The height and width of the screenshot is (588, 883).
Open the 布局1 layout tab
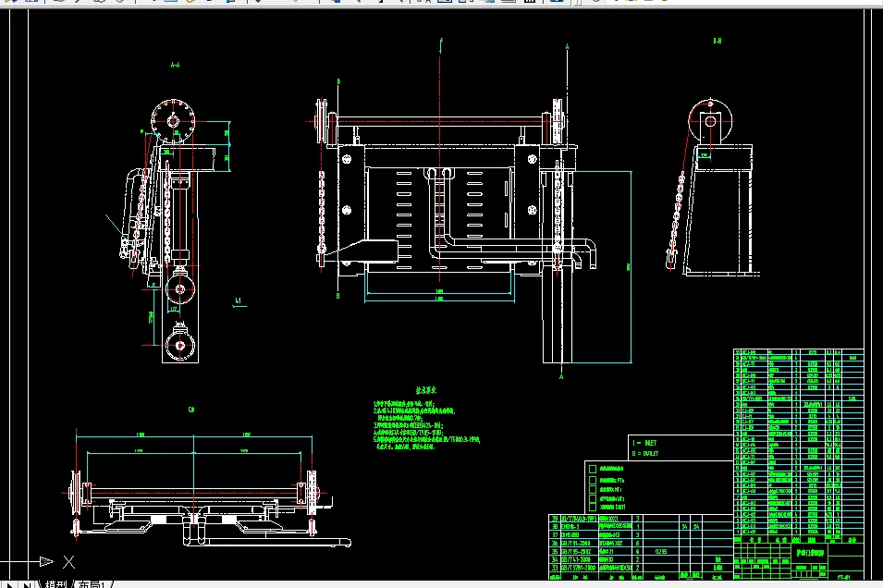click(x=91, y=584)
